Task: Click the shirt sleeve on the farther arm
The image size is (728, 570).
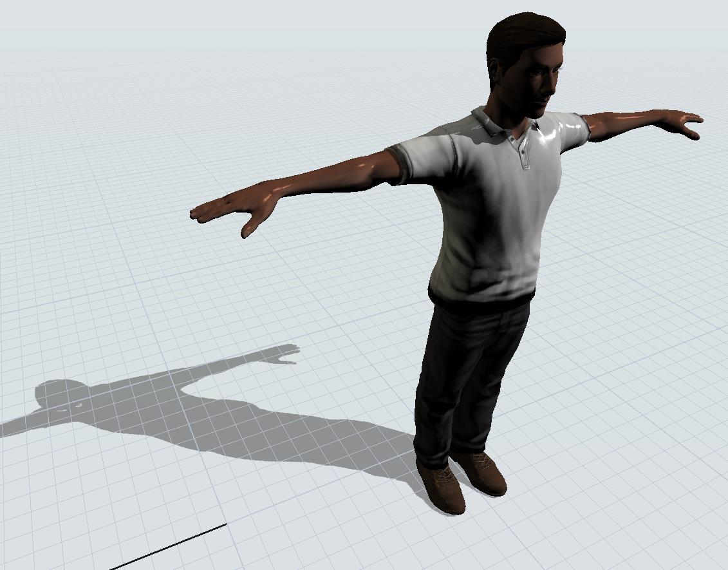Action: coord(576,129)
